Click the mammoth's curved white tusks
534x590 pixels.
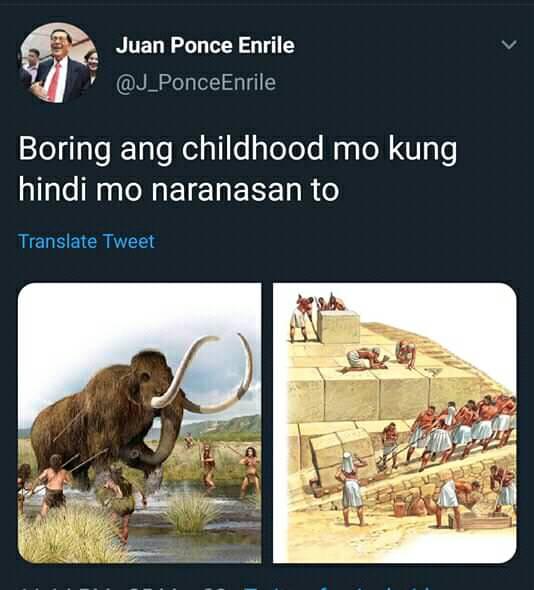[203, 374]
